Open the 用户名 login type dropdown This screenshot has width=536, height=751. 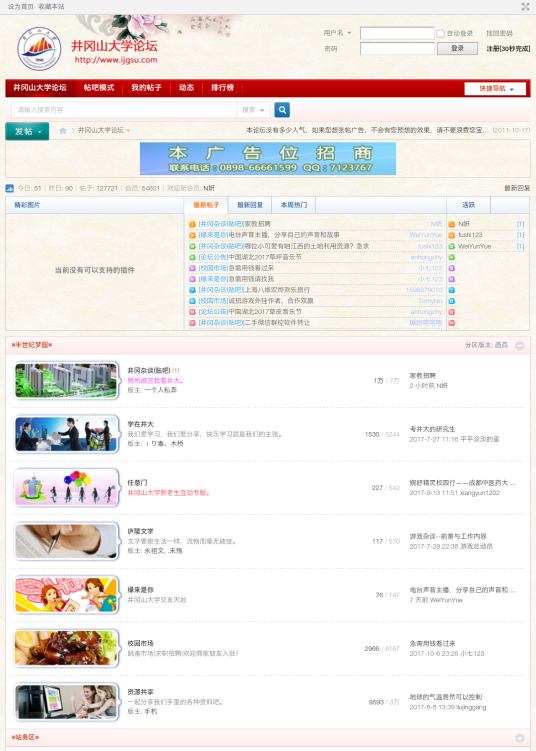[337, 33]
